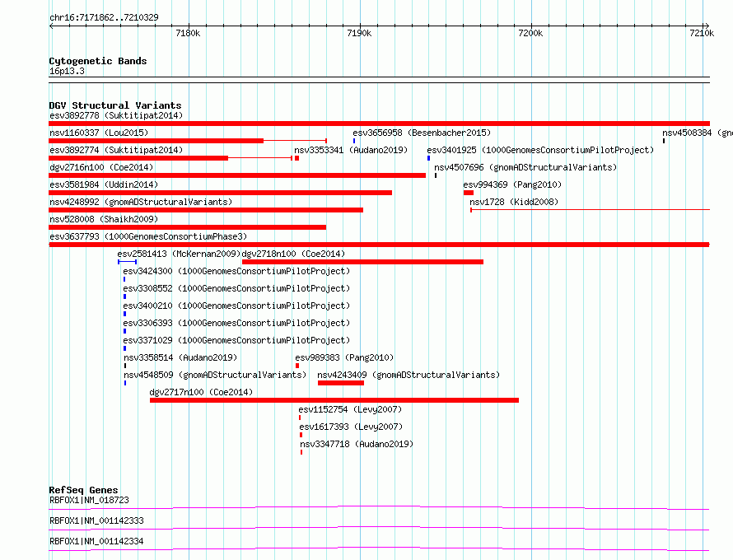
Task: Click the chr16:7171862..7210329 region label
Action: click(105, 17)
